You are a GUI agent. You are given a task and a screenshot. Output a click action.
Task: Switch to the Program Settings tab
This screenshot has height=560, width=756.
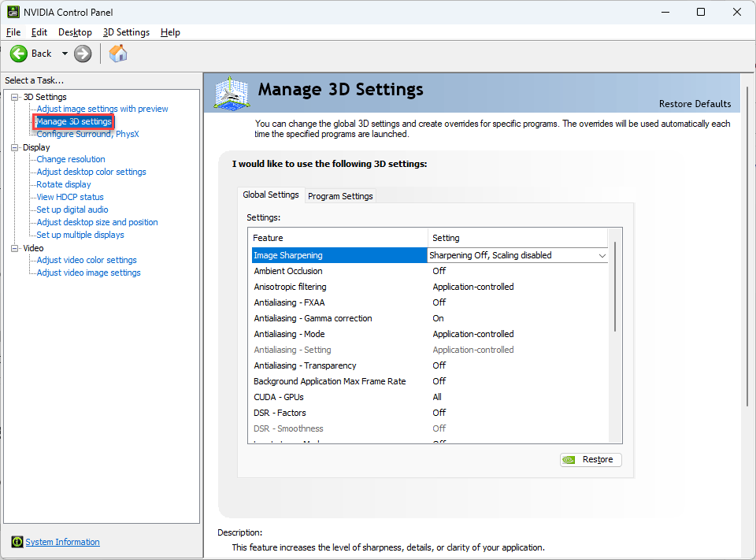pyautogui.click(x=340, y=196)
